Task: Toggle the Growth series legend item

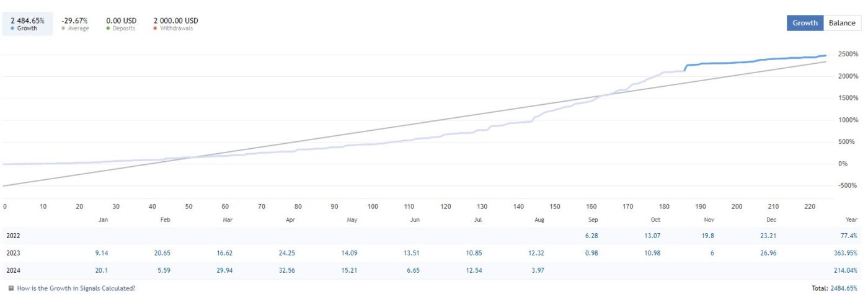Action: pos(27,24)
